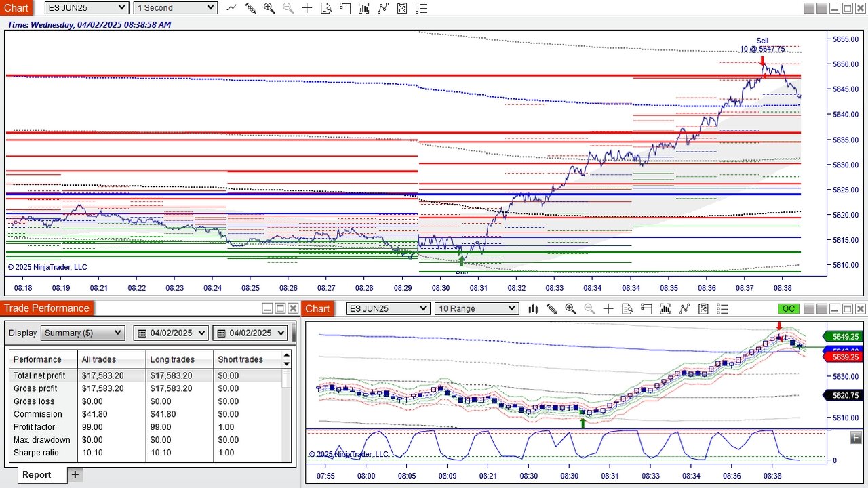Image resolution: width=868 pixels, height=488 pixels.
Task: Toggle first link square in bottom chart title bar
Action: [x=809, y=309]
